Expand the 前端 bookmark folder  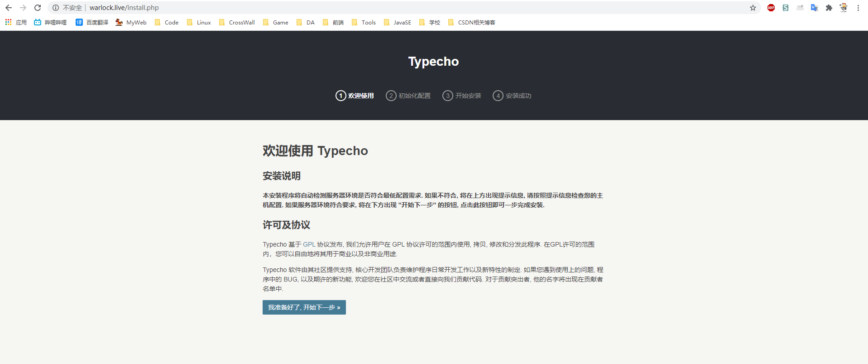[333, 22]
